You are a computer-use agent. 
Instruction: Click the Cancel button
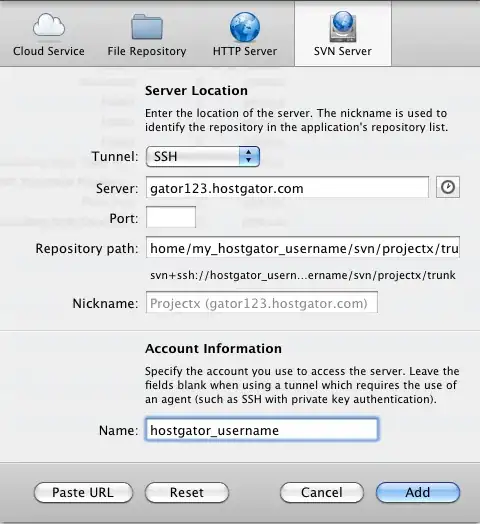[x=322, y=493]
